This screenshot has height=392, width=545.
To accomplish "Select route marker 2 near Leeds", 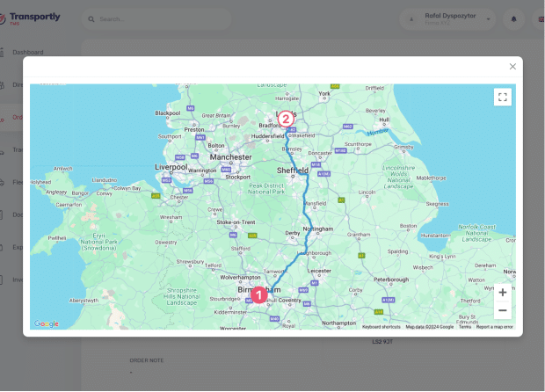I will tap(286, 120).
